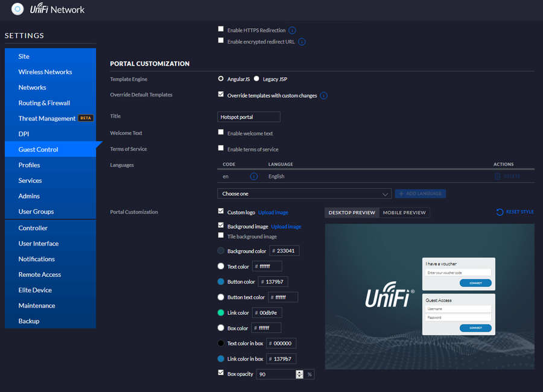Click info icon in the English language row

click(254, 177)
